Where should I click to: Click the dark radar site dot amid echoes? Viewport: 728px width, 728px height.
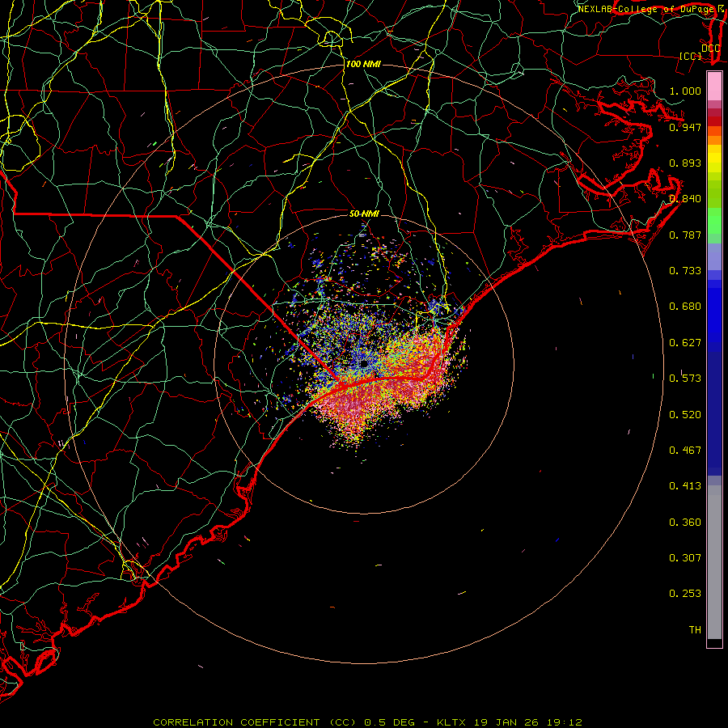pyautogui.click(x=364, y=363)
